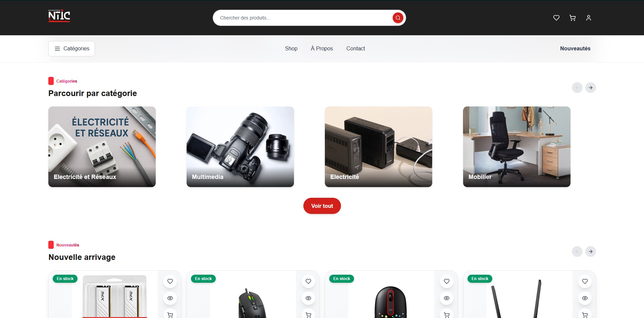Screen dimensions: 644x318
Task: Show next Nouvelle arrivage products arrow
Action: point(590,252)
